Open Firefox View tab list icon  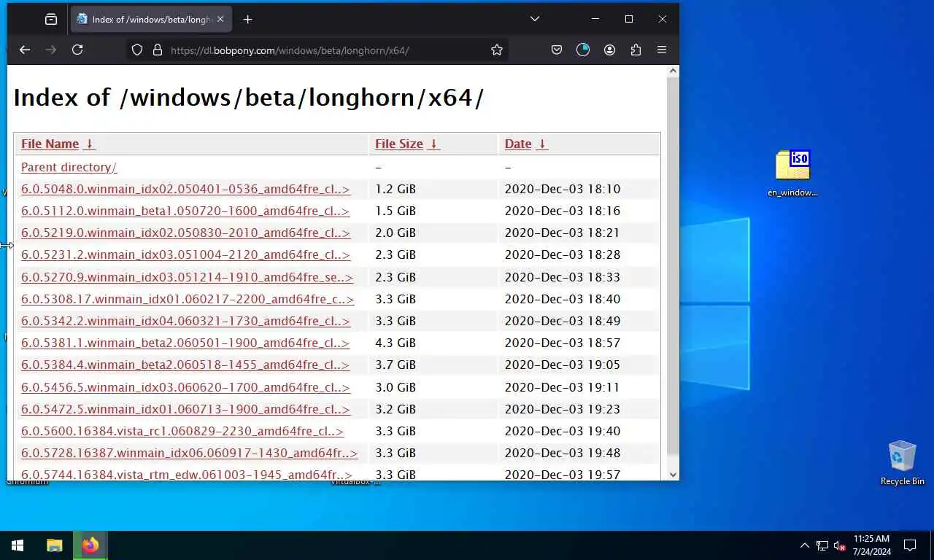51,20
